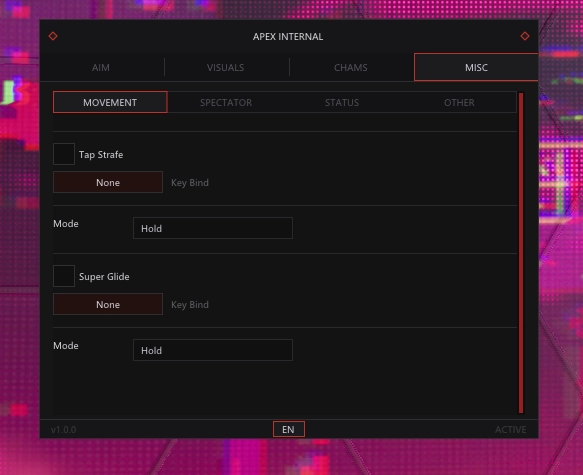The image size is (583, 475).
Task: Click the right diamond icon in title bar
Action: [525, 36]
